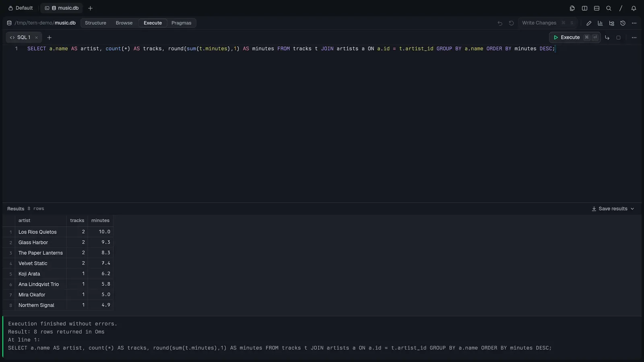
Task: Open the SQL editor more options menu
Action: [634, 37]
